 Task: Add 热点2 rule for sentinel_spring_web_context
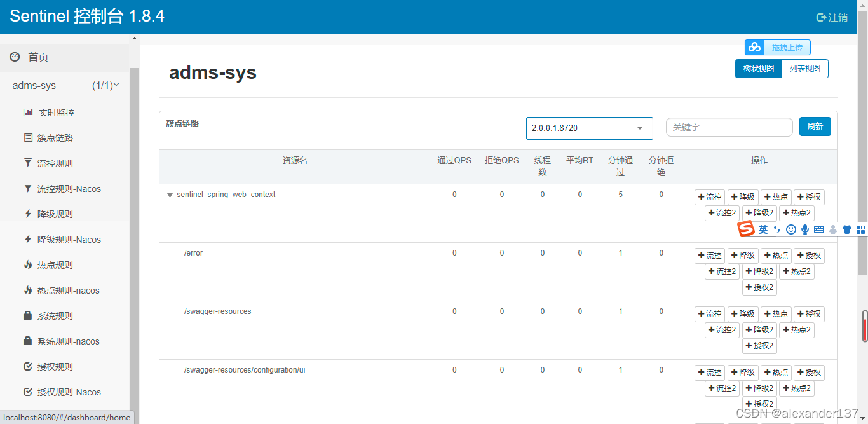tap(797, 213)
